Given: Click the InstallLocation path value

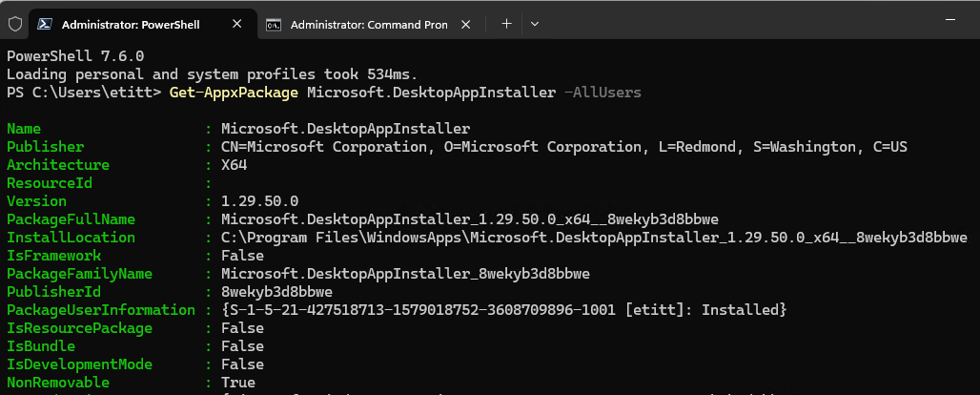Looking at the screenshot, I should [594, 238].
